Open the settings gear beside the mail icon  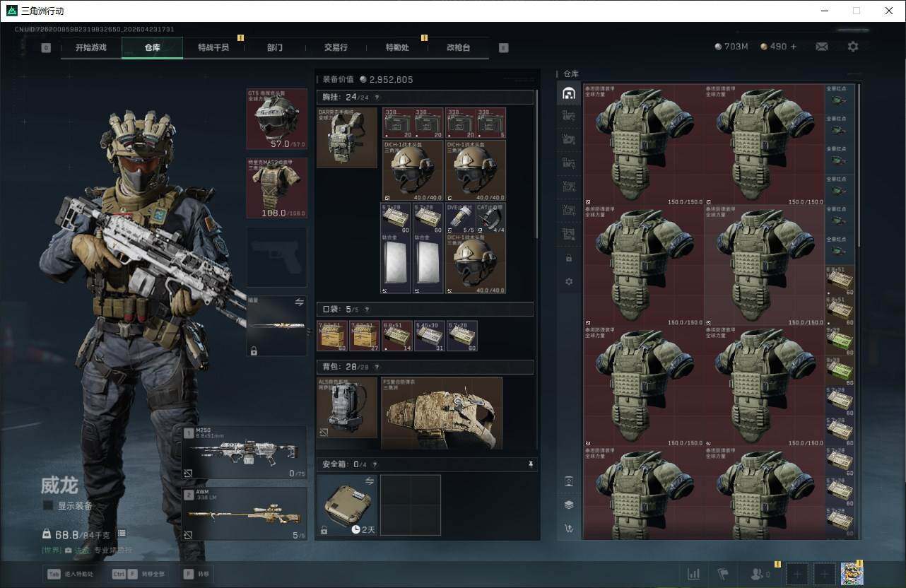[x=853, y=47]
